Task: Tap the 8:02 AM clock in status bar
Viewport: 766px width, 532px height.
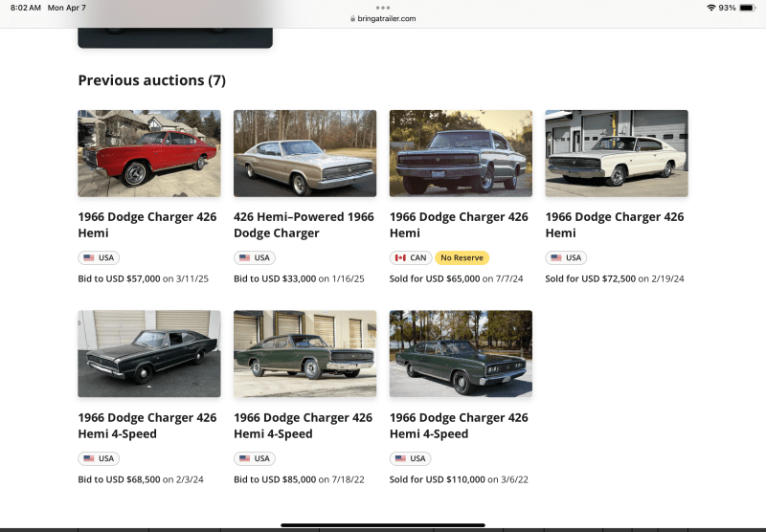Action: click(x=26, y=8)
